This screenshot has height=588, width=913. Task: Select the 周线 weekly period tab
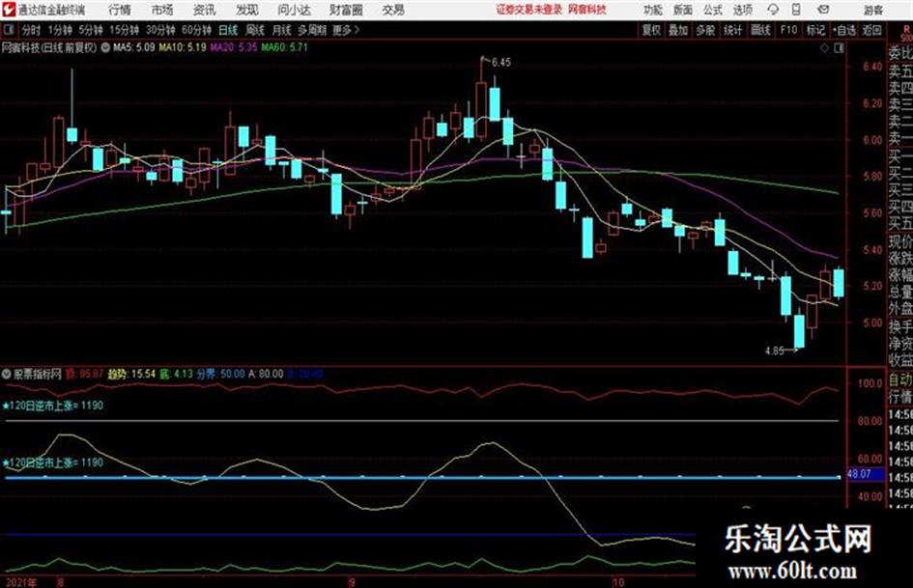click(255, 30)
